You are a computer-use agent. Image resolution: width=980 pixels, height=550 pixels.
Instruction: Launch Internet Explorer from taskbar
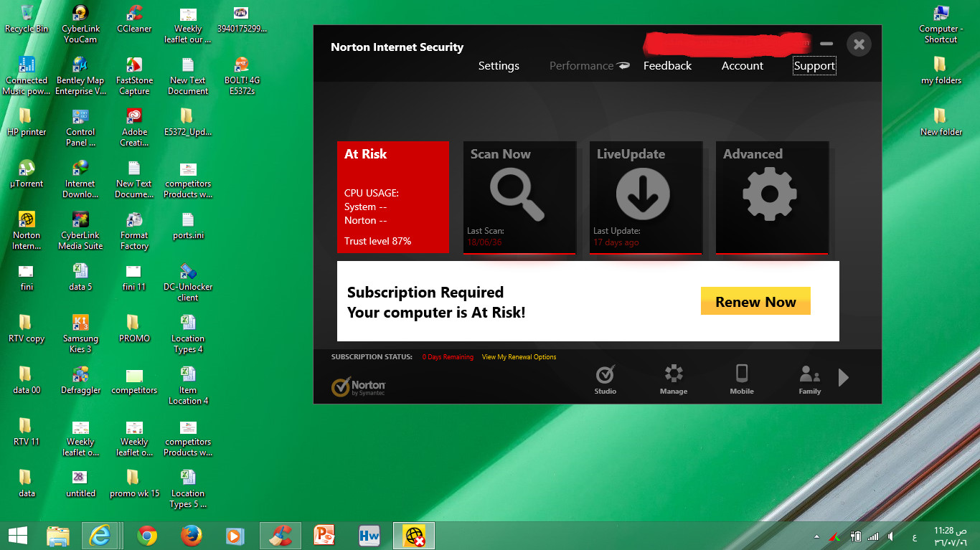pos(100,536)
